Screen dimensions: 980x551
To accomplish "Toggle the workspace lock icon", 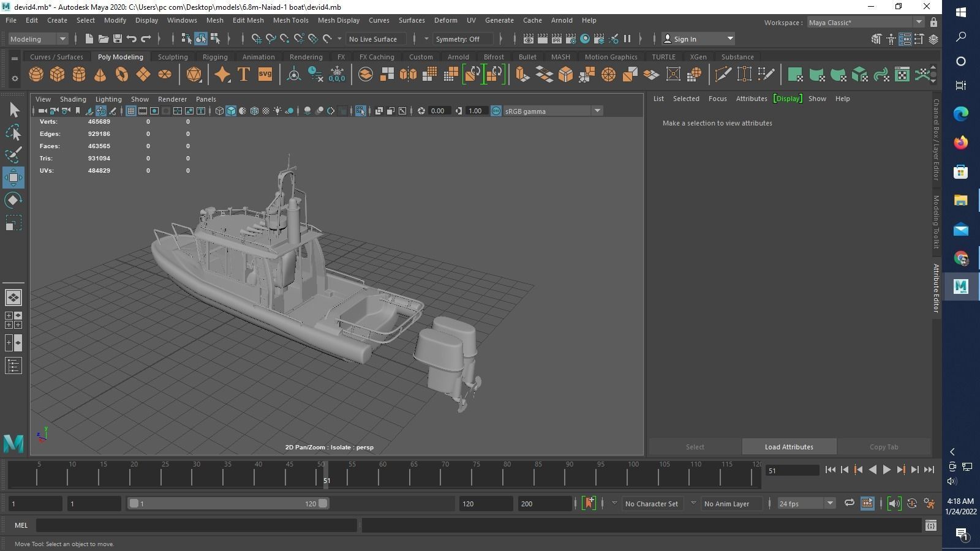I will pyautogui.click(x=933, y=22).
